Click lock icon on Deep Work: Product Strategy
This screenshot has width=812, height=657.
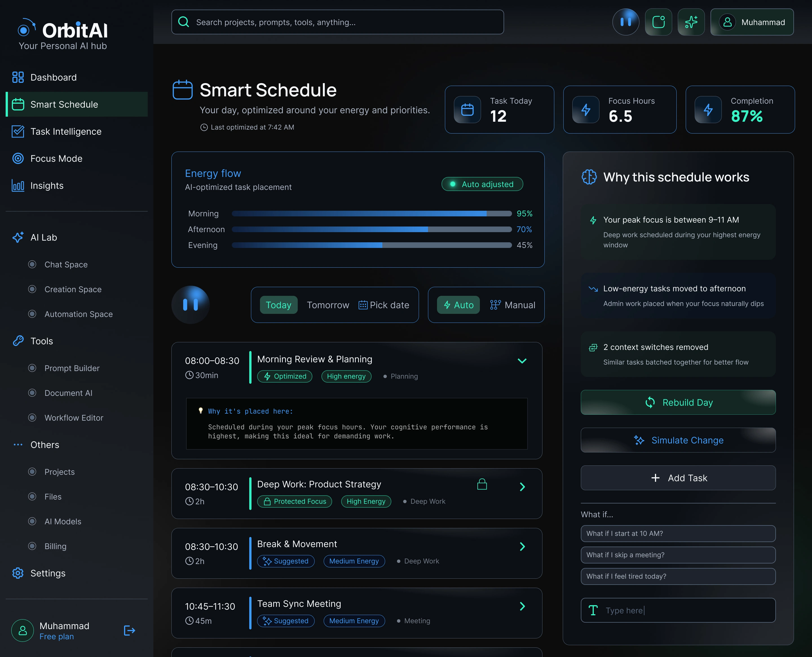tap(482, 484)
